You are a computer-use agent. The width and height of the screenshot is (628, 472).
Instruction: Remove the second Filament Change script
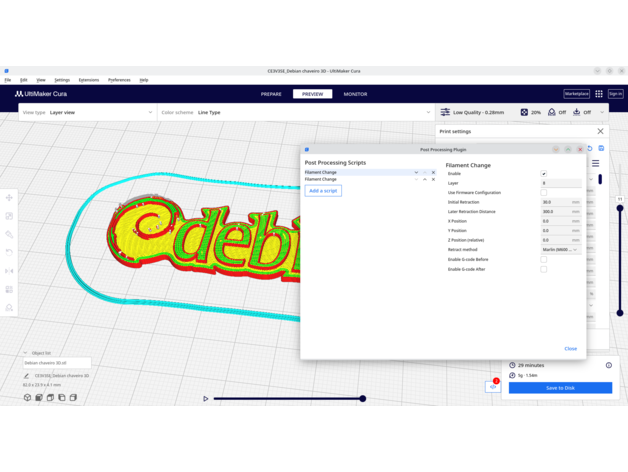coord(433,180)
